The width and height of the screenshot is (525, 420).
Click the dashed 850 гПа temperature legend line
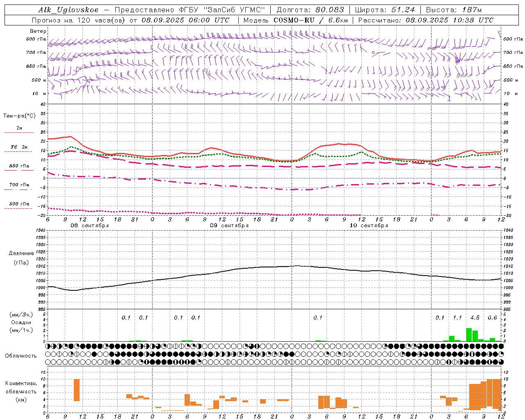(19, 170)
